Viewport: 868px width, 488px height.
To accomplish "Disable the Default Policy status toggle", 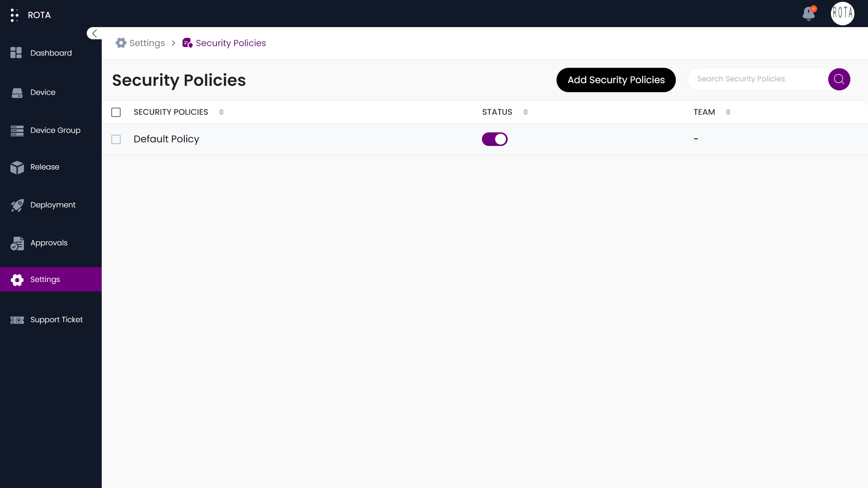I will (495, 139).
